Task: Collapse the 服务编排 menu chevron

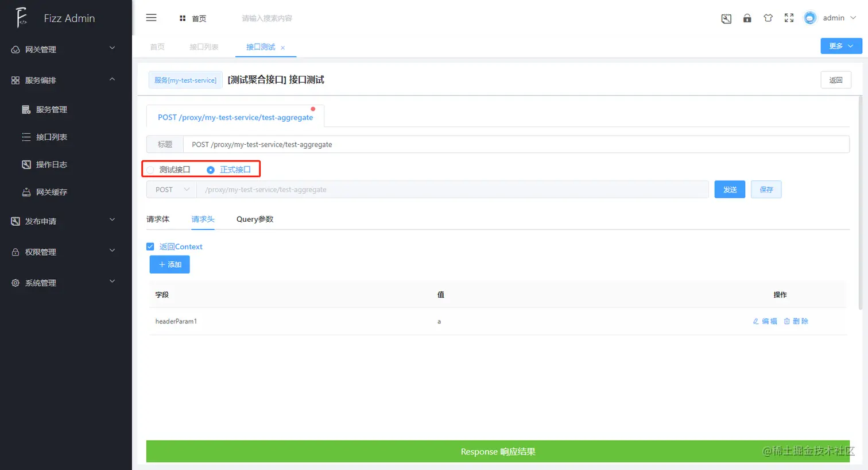Action: [x=113, y=79]
